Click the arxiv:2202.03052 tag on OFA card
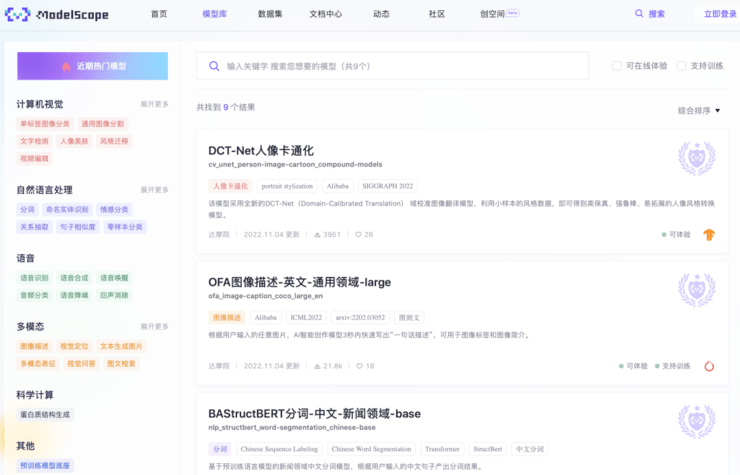This screenshot has height=475, width=740. (361, 318)
